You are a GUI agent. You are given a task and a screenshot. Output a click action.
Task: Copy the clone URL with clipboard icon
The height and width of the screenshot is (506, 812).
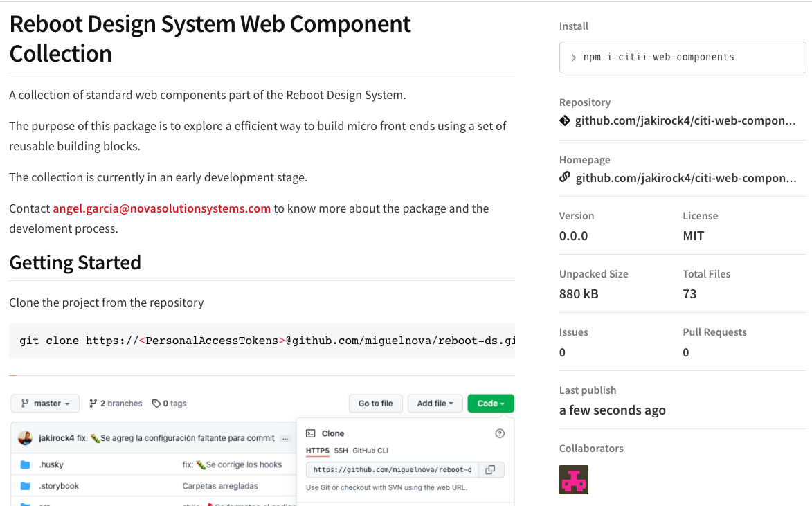click(x=490, y=470)
